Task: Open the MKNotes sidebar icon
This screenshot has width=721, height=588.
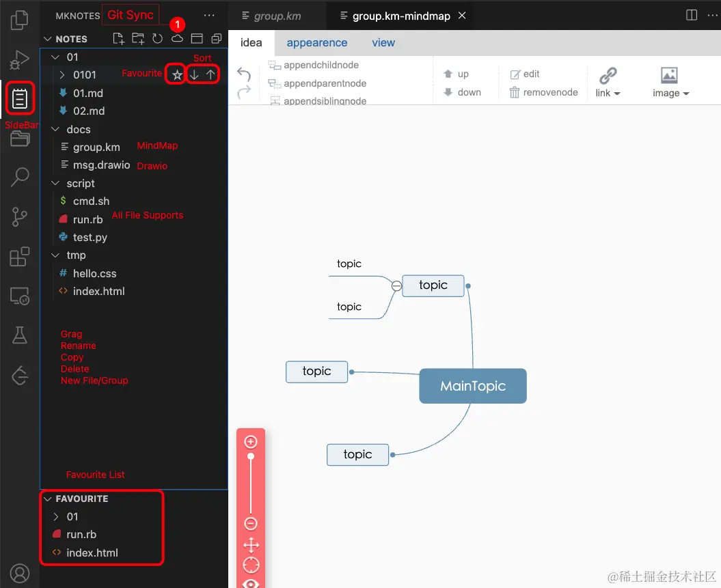Action: (x=20, y=99)
